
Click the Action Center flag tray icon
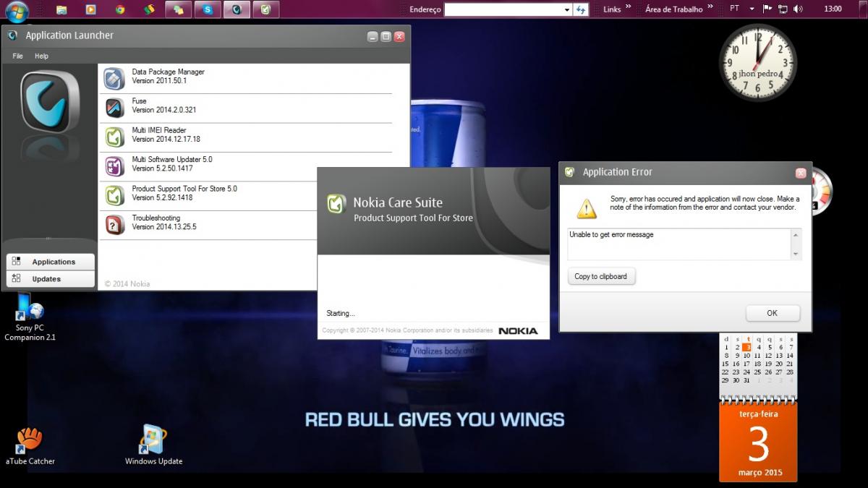click(768, 9)
